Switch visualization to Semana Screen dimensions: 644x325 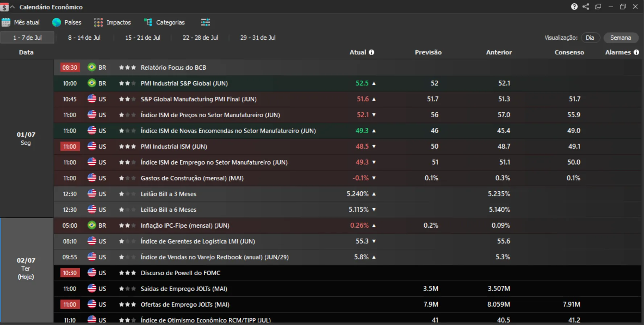click(621, 38)
